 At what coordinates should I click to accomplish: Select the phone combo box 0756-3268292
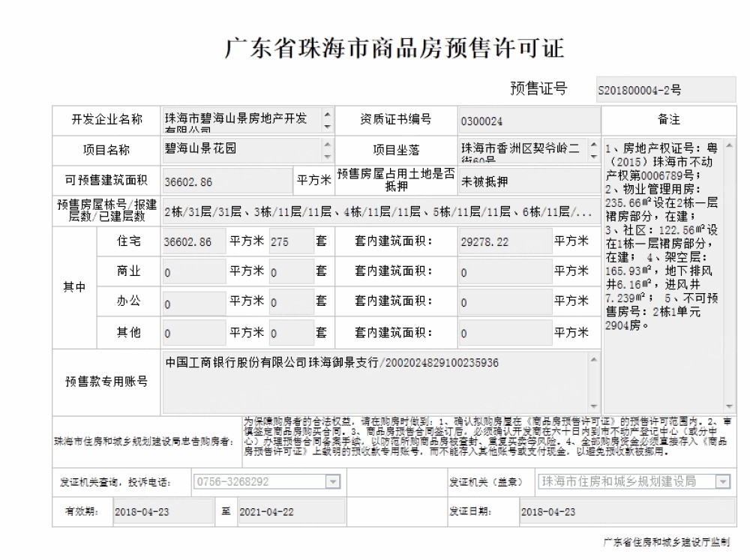pos(267,481)
